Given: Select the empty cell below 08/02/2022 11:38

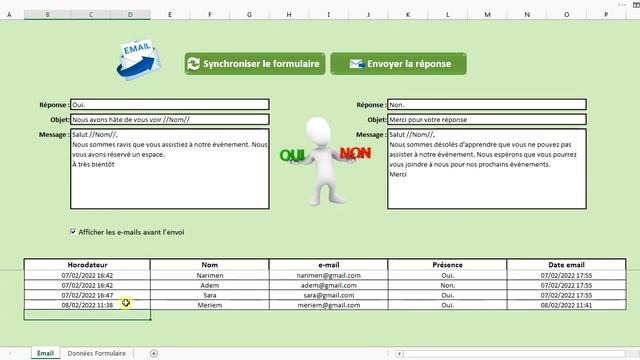Looking at the screenshot, I should pyautogui.click(x=87, y=315).
